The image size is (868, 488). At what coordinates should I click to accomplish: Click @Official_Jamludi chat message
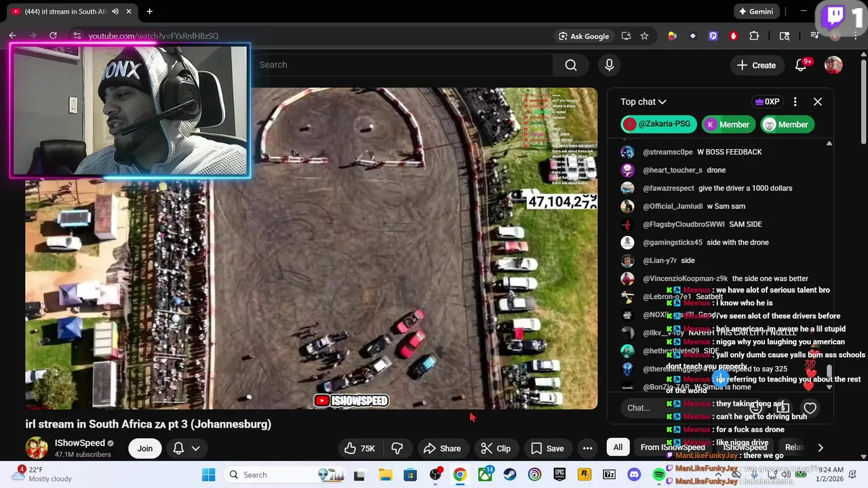[x=694, y=206]
